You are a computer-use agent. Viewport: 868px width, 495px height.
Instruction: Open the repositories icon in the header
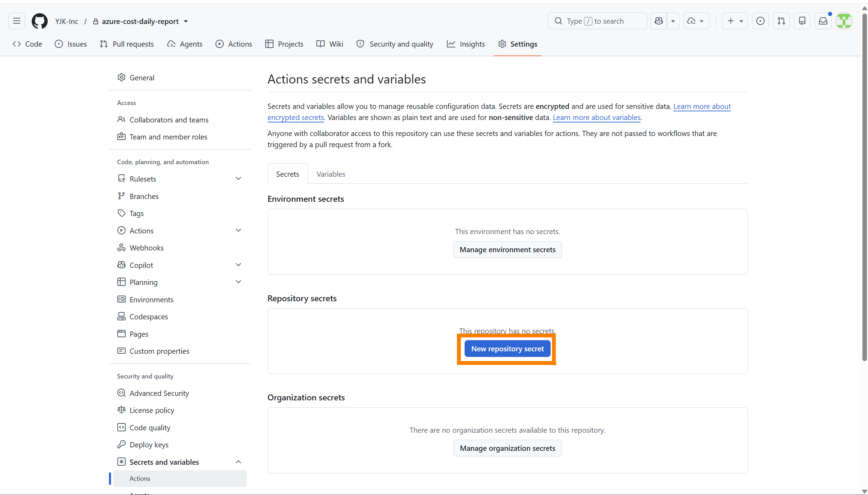(x=802, y=21)
